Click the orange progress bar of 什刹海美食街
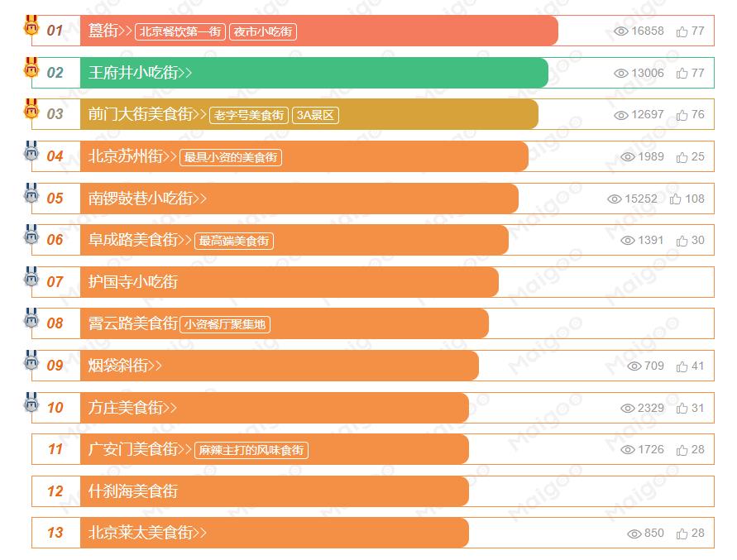The image size is (737, 560). [290, 491]
